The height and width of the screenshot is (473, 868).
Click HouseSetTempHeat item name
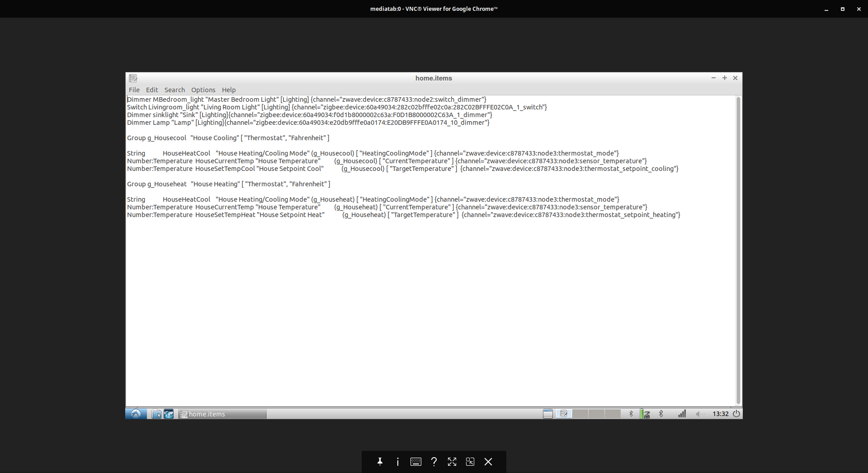tap(226, 215)
